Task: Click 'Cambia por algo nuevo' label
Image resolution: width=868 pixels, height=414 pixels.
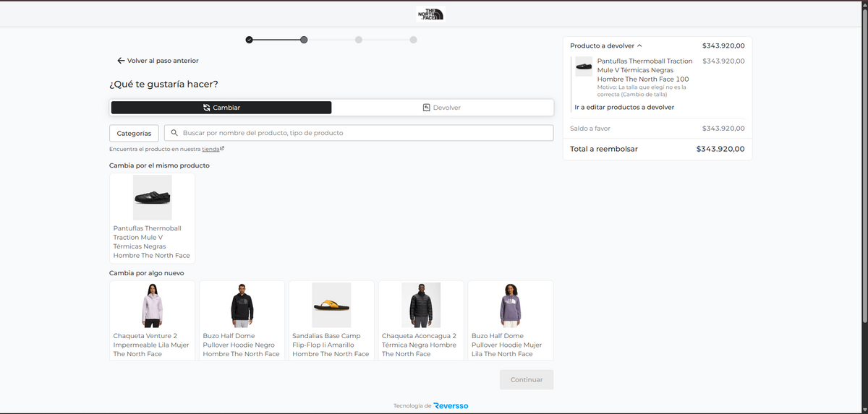Action: tap(147, 273)
